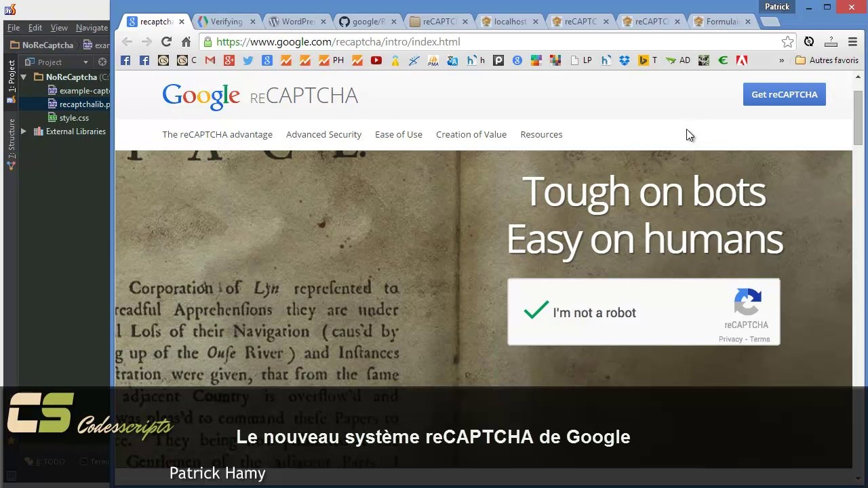Open the Navigate menu in PhpStorm

click(92, 28)
